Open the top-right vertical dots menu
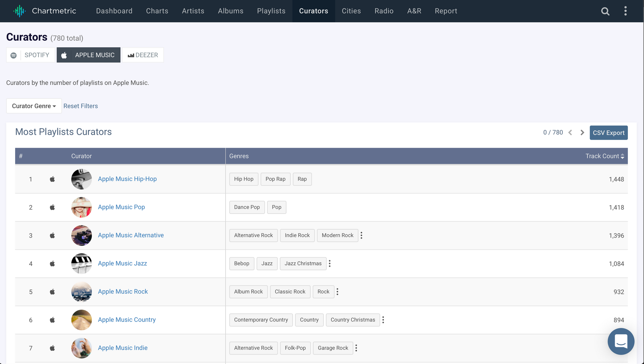This screenshot has height=364, width=644. (625, 11)
